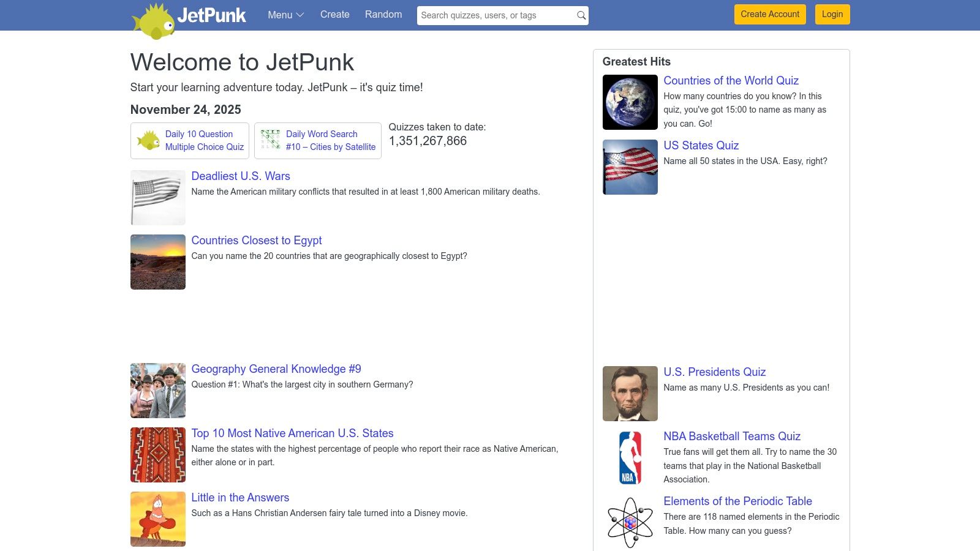Open the Countries of the World Quiz link
The image size is (980, 551).
(x=731, y=80)
